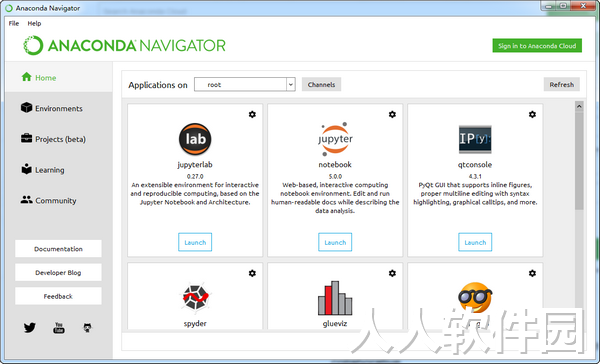Click the Anaconda Navigator logo
Viewport: 600px width, 364px height.
(x=125, y=46)
